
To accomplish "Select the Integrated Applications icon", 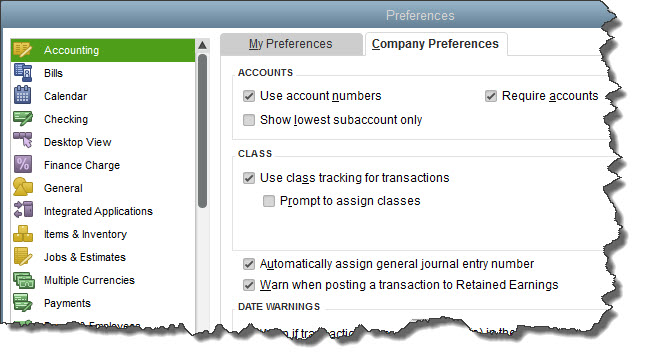I will pyautogui.click(x=23, y=209).
